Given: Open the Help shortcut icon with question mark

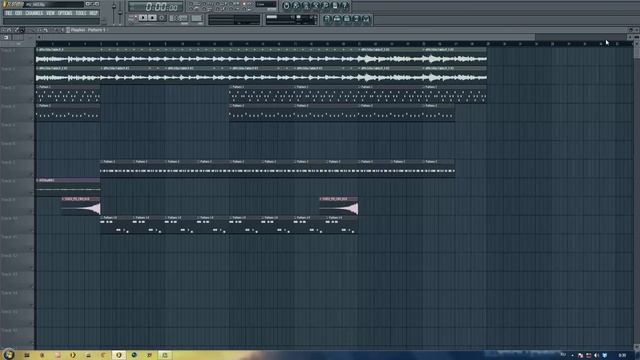Looking at the screenshot, I should coord(344,5).
